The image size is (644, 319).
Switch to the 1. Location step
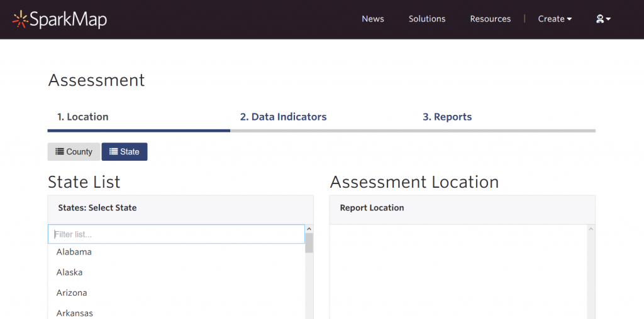coord(82,117)
